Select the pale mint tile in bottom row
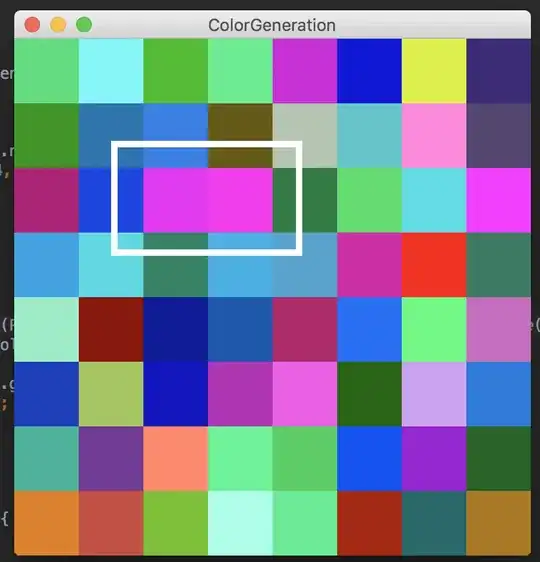Screen dimensions: 540x562 click(x=240, y=523)
